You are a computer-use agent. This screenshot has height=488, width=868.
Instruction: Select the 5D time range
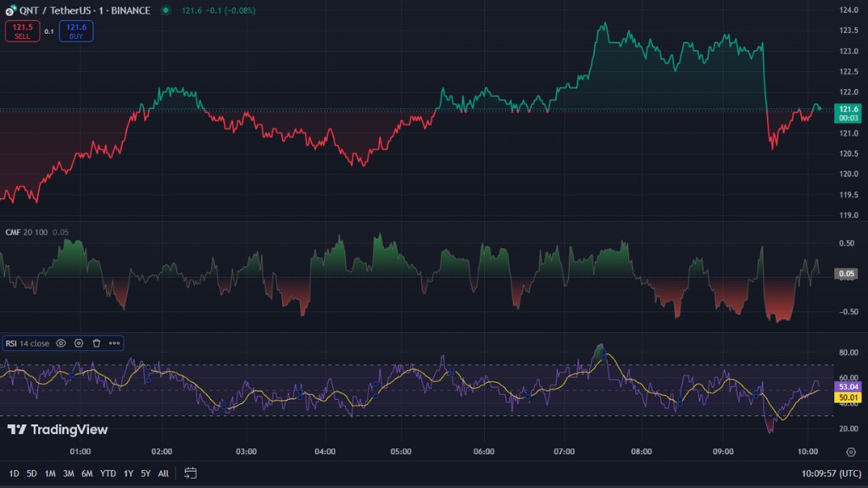coord(31,473)
